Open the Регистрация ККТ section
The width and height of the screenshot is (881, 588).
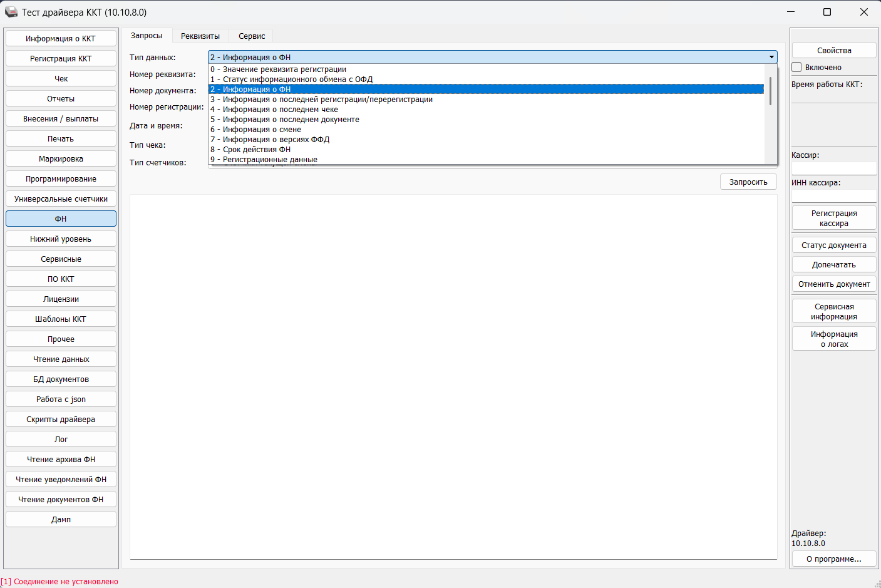(61, 58)
